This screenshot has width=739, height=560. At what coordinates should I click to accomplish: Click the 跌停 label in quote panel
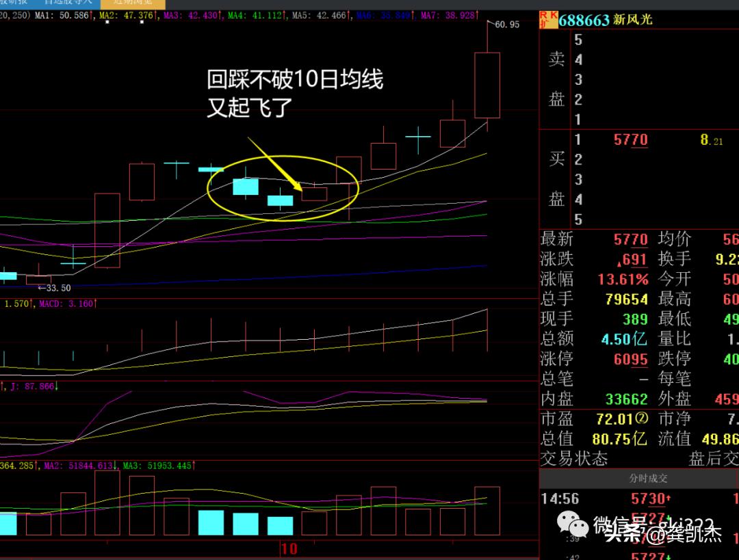674,359
